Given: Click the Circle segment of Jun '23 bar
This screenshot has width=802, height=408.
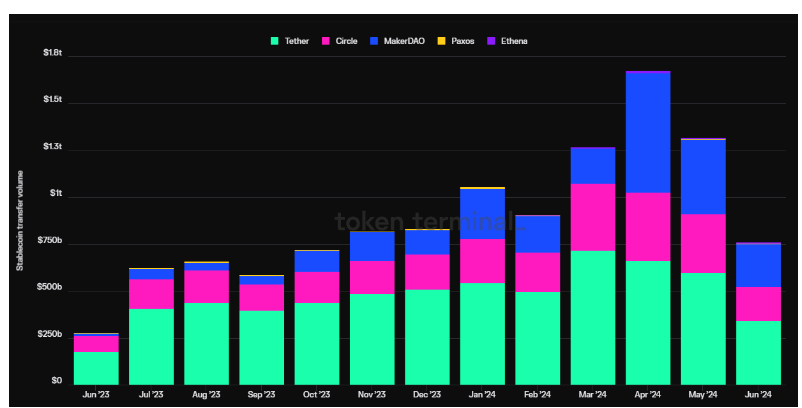Looking at the screenshot, I should [x=96, y=344].
